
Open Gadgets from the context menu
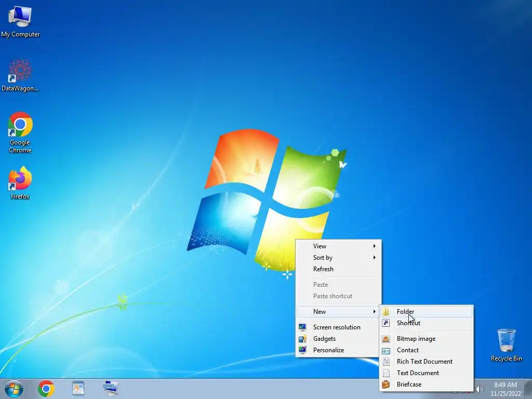339,339
